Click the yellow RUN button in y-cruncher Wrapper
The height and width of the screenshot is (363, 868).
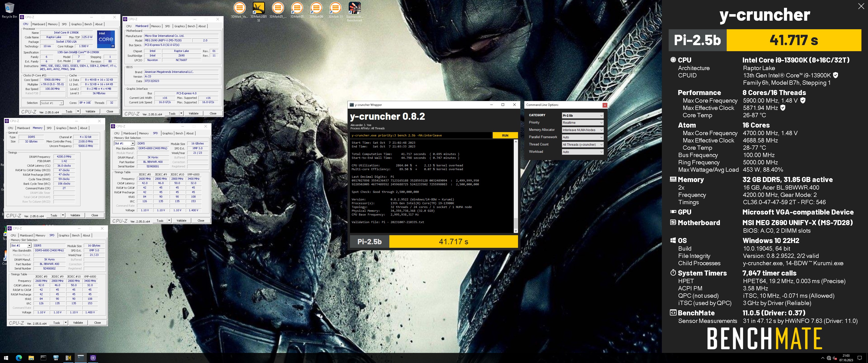pos(505,135)
